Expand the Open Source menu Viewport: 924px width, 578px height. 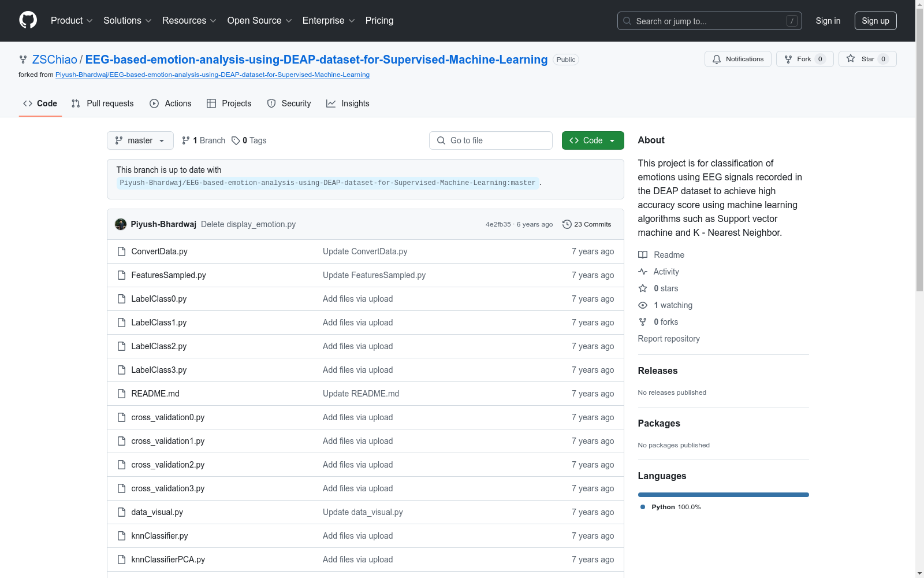point(260,20)
